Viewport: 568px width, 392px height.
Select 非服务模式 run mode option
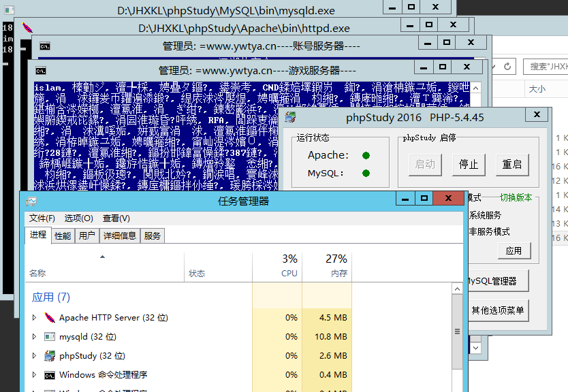(490, 231)
